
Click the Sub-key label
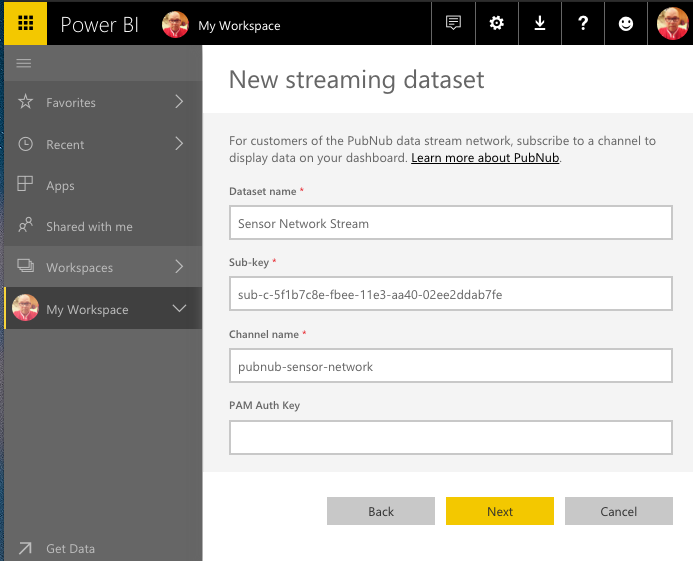click(x=249, y=263)
